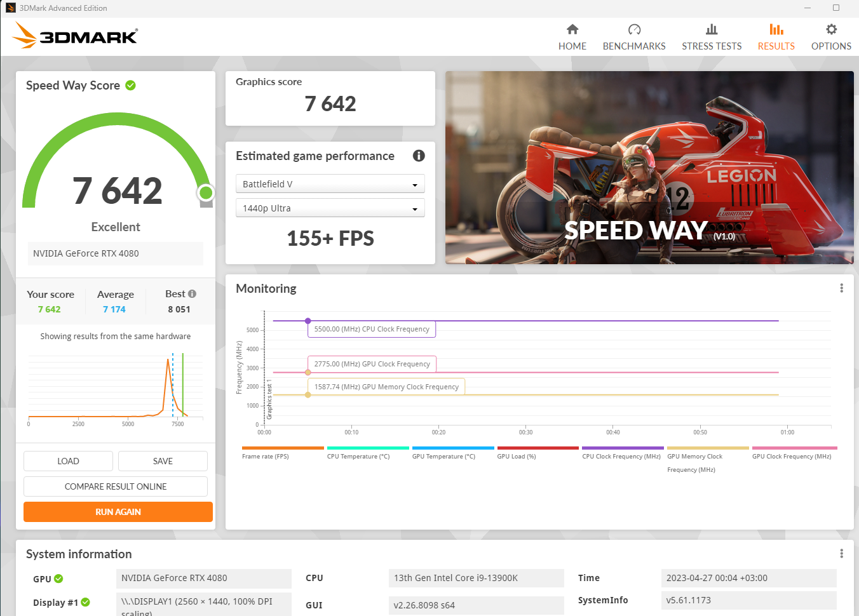
Task: Open the three-dot menu in the Monitoring panel
Action: point(842,288)
